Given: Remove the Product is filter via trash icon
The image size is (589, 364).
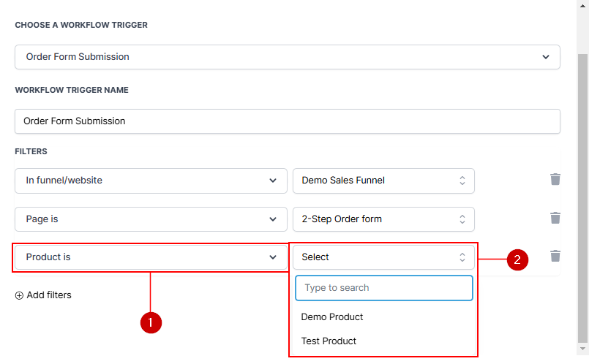Looking at the screenshot, I should click(x=555, y=256).
